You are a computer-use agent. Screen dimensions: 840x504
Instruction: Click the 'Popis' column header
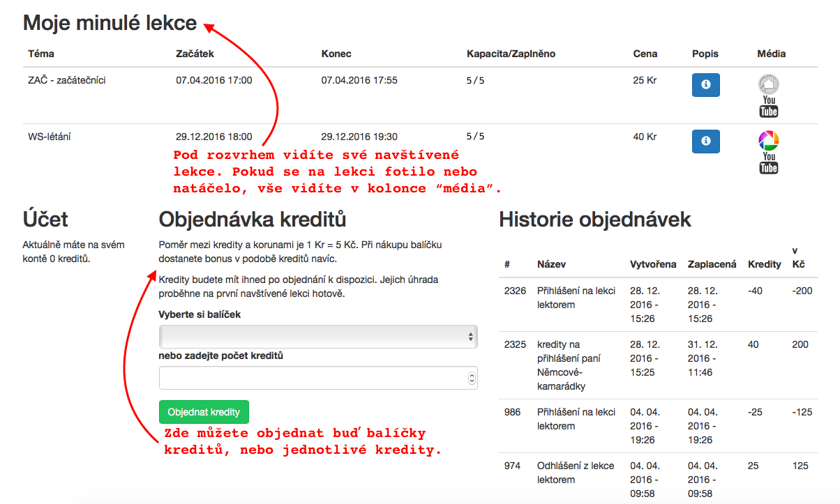point(705,54)
